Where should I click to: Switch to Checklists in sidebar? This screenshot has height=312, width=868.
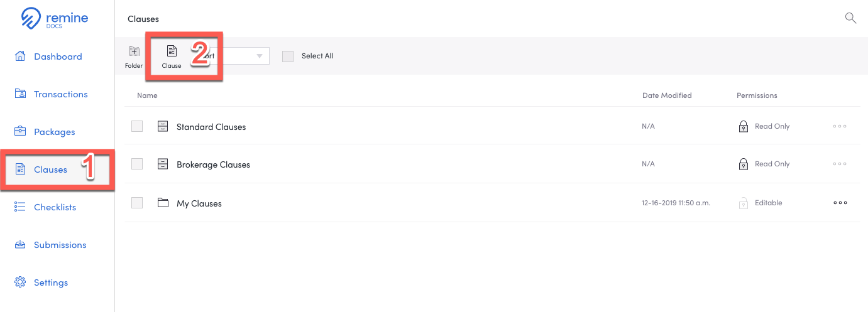(x=55, y=207)
